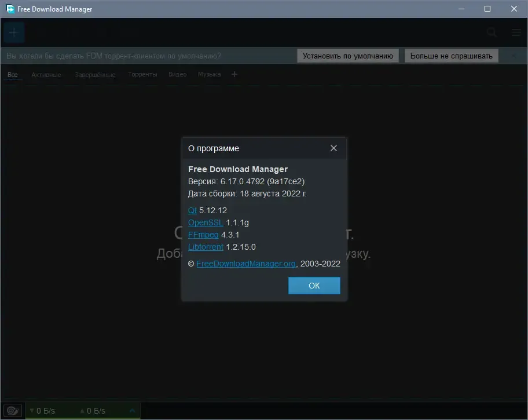This screenshot has width=528, height=420.
Task: Select the Видео tab
Action: click(178, 74)
